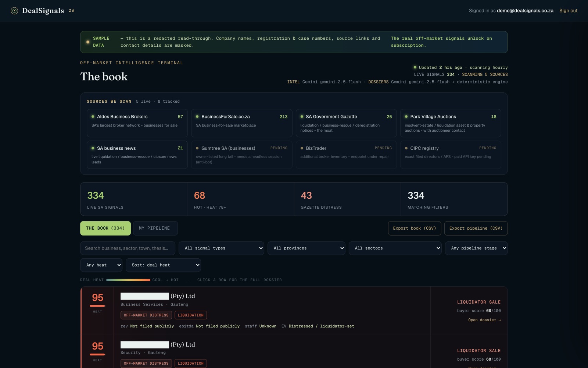588x368 pixels.
Task: Click 95 heat score in Business Services row
Action: tap(97, 298)
